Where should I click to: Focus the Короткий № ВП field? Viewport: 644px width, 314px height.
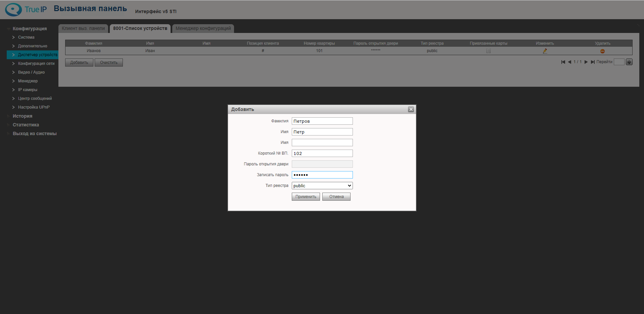click(x=322, y=153)
